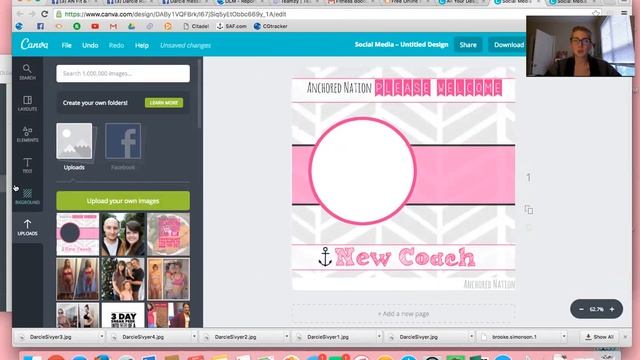640x360 pixels.
Task: Open the File menu
Action: (67, 45)
